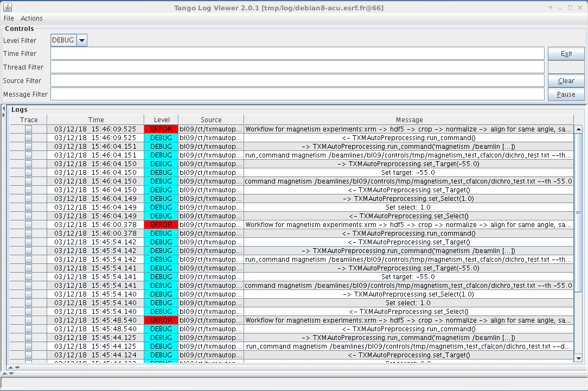Check Trace for the 15:45:48.540 log row
Image resolution: width=588 pixels, height=391 pixels.
tap(28, 320)
